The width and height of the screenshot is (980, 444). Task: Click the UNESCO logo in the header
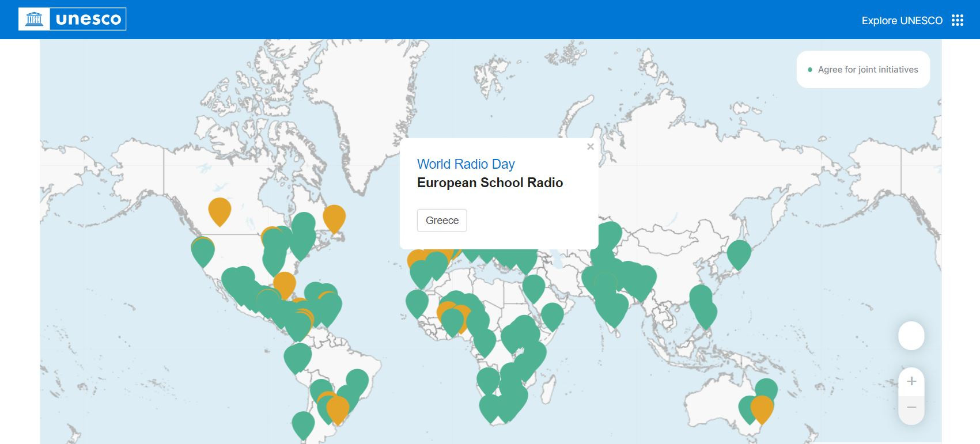(73, 20)
